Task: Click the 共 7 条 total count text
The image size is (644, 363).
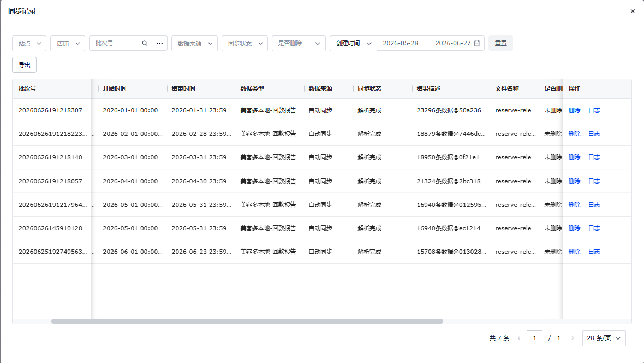Action: click(499, 338)
